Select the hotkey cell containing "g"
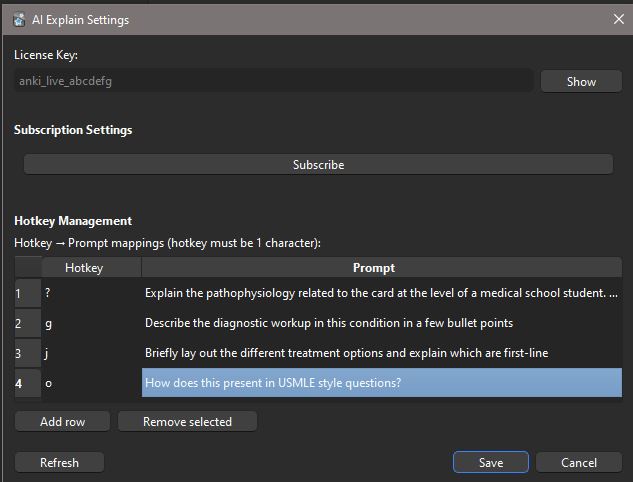Screen dimensions: 633x482 coord(91,323)
